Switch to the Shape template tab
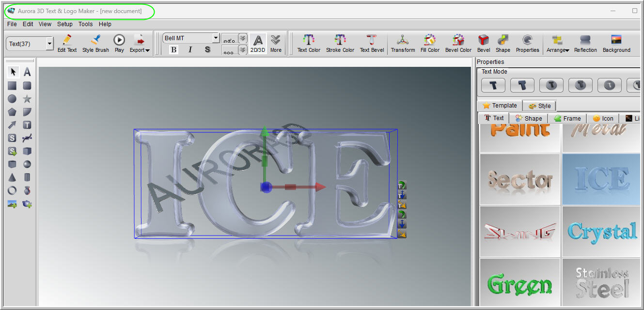 point(528,118)
